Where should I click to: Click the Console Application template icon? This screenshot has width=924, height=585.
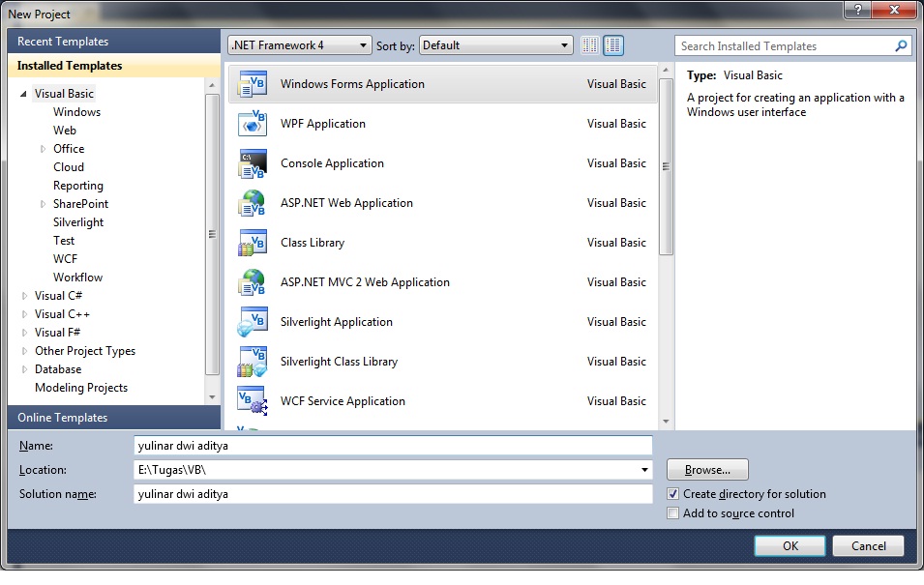coord(253,163)
